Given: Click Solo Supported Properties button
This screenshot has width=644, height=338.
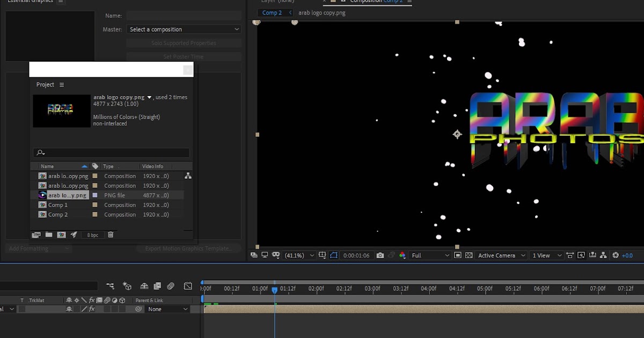Looking at the screenshot, I should coord(184,43).
